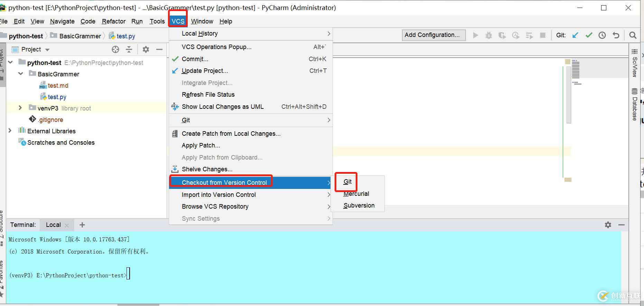The image size is (644, 306).
Task: Open Database side panel
Action: click(x=635, y=105)
